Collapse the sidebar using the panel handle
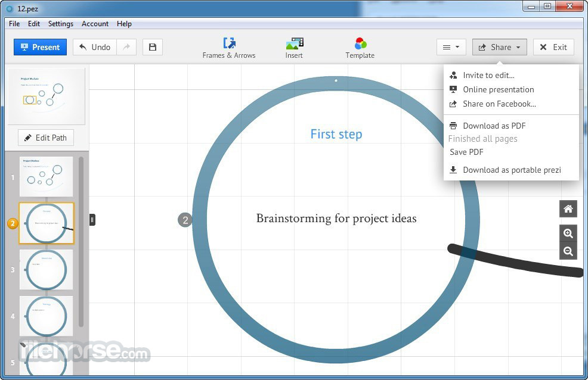Screen dimensions: 588x380 [92, 220]
